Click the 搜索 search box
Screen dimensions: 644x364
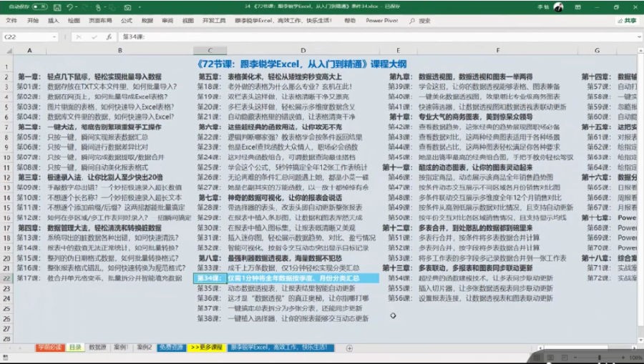424,21
